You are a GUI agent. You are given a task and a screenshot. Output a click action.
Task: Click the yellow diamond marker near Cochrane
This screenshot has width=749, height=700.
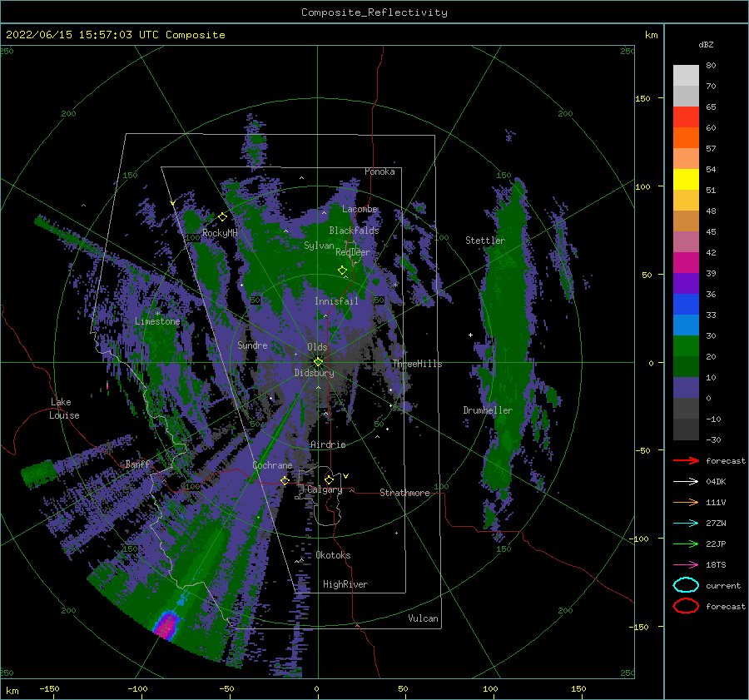pos(285,480)
